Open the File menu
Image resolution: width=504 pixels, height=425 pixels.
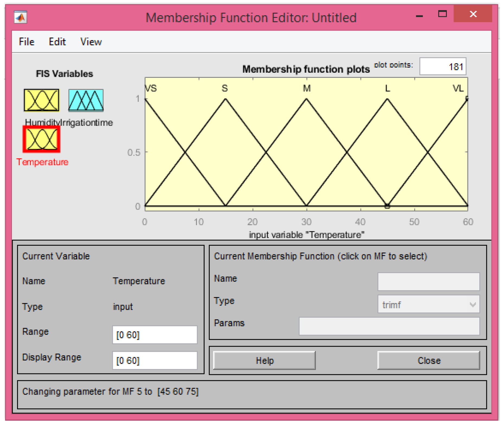click(x=27, y=42)
